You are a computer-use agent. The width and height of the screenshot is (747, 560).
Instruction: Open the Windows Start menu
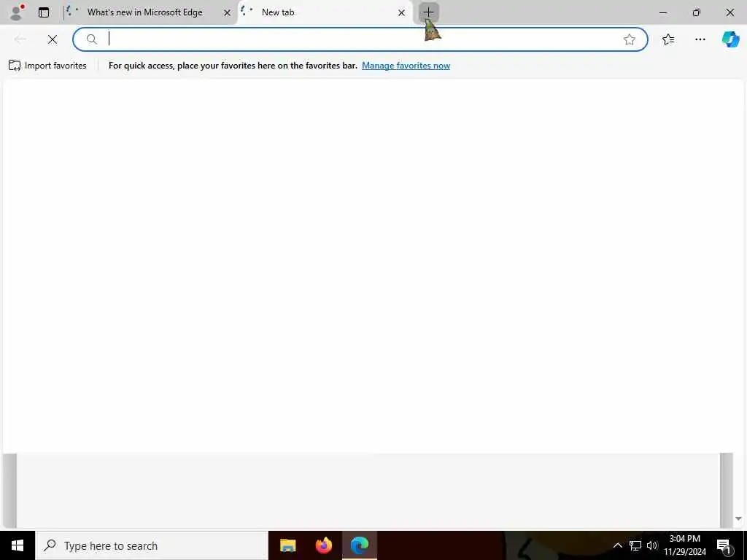coord(18,545)
